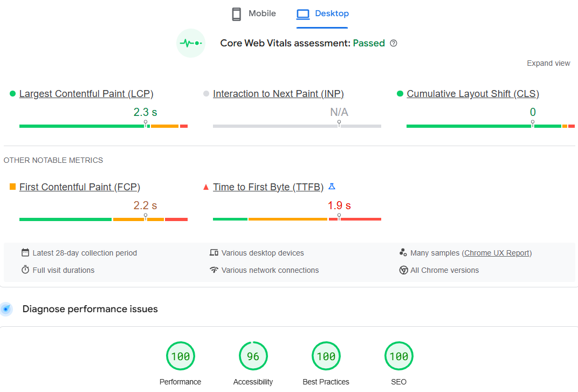
Task: Switch to the Mobile tab
Action: coord(253,14)
